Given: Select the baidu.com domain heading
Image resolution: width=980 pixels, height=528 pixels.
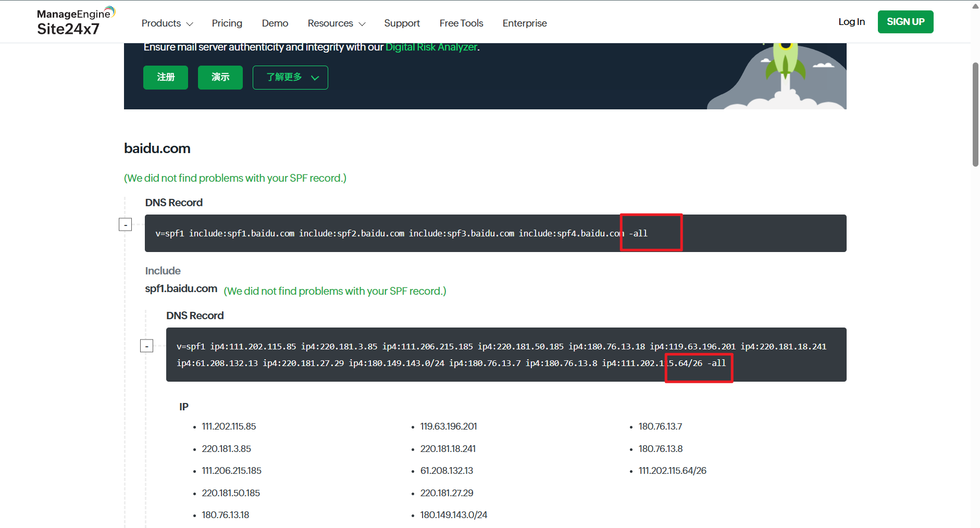Looking at the screenshot, I should click(x=157, y=148).
